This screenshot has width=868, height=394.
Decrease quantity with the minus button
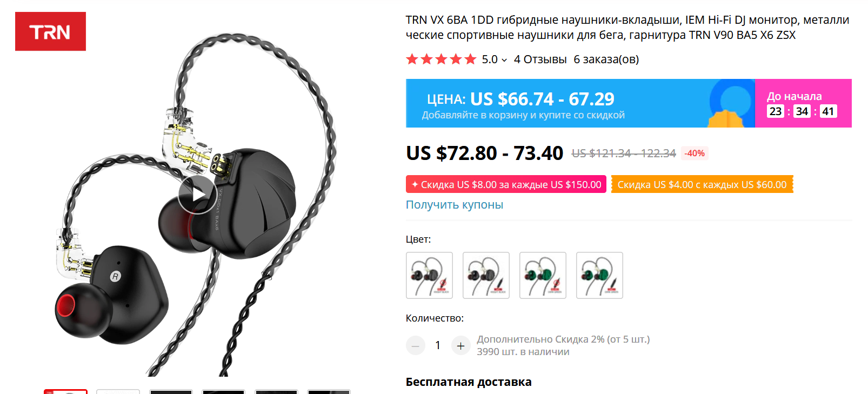click(416, 345)
